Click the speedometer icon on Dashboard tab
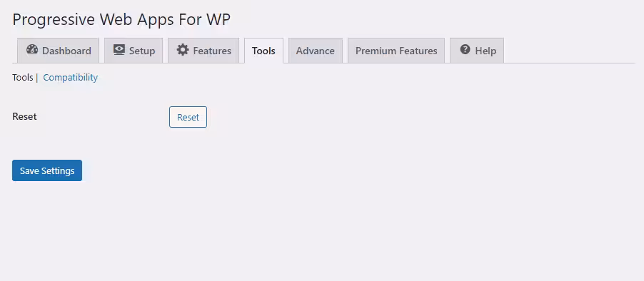The height and width of the screenshot is (281, 644). click(32, 50)
